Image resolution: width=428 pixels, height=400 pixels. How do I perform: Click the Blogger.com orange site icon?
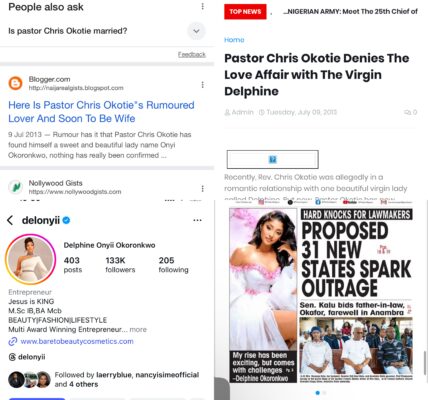click(x=15, y=83)
